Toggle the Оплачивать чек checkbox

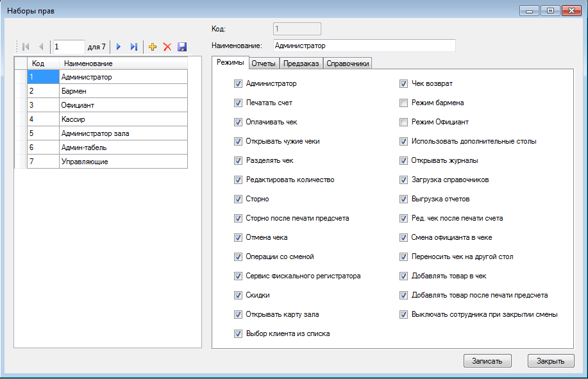click(238, 122)
